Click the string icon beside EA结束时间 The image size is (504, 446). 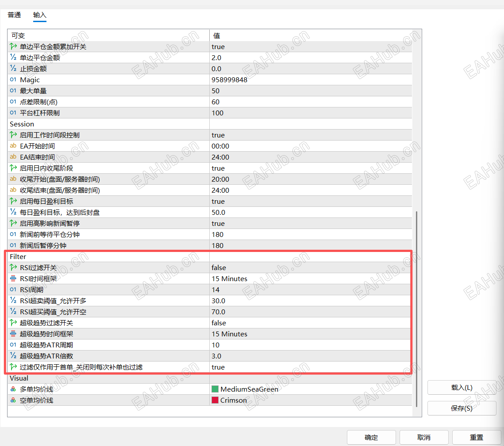13,157
